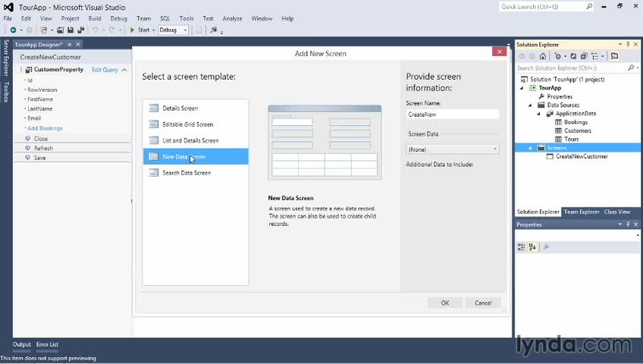Click the Pending Changes Filter clock icon
Image resolution: width=643 pixels, height=364 pixels.
pos(558,56)
